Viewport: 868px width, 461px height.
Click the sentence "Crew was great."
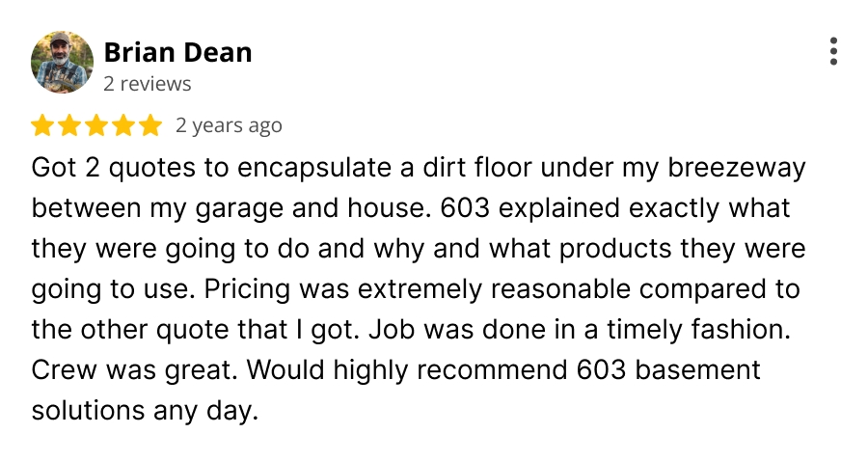click(x=134, y=370)
